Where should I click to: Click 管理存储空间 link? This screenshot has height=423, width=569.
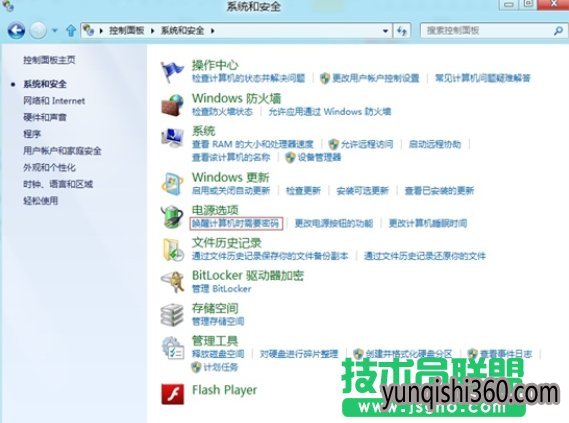click(218, 321)
